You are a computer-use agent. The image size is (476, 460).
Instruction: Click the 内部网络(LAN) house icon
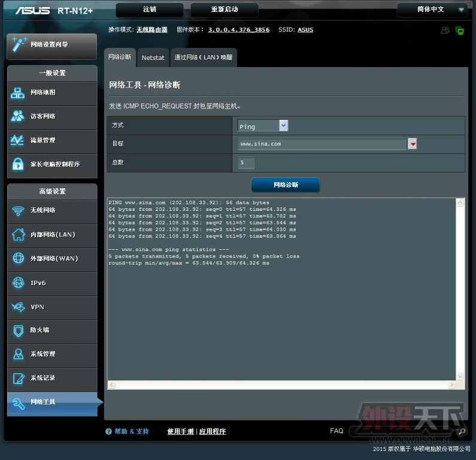[18, 234]
